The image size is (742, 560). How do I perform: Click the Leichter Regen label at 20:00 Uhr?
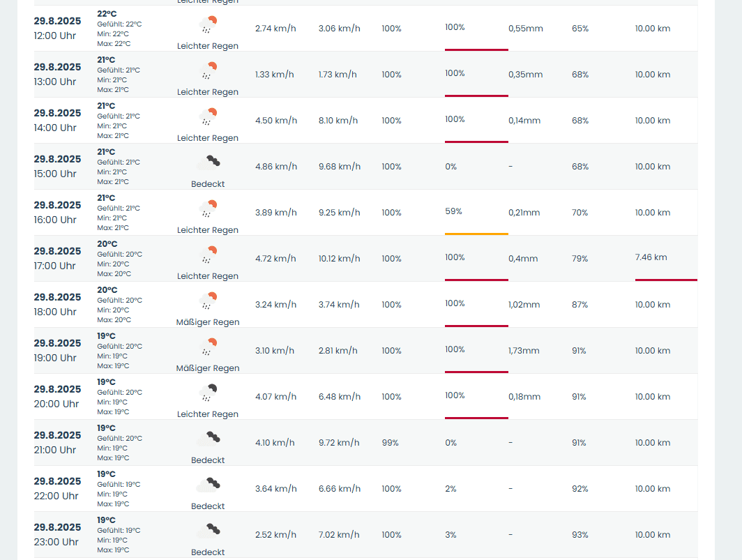pos(208,414)
